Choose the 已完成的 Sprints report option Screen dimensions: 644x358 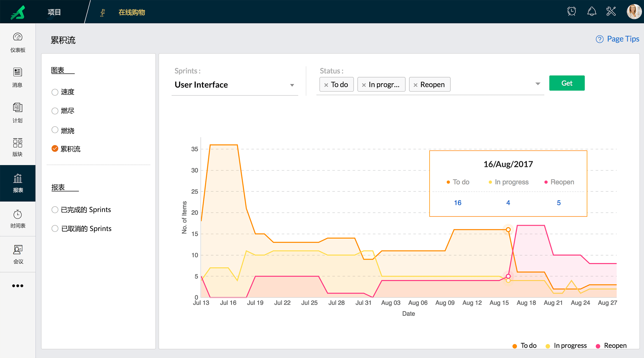click(55, 210)
